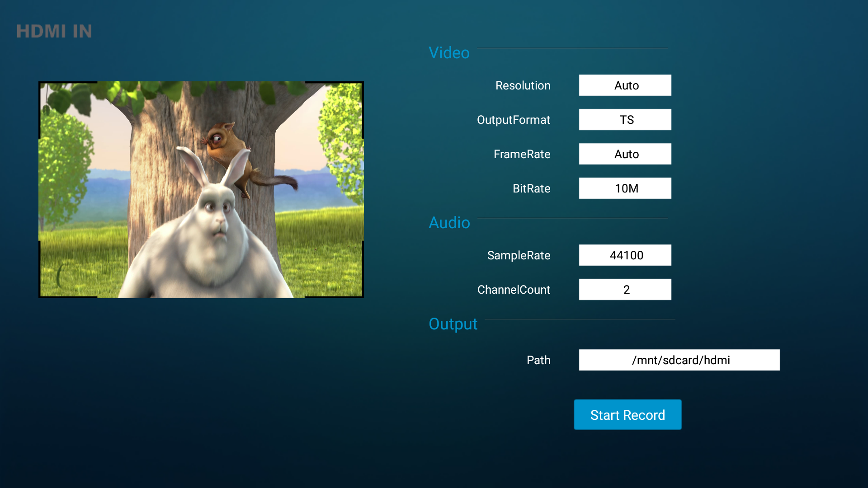Click the Output section heading

(x=453, y=324)
